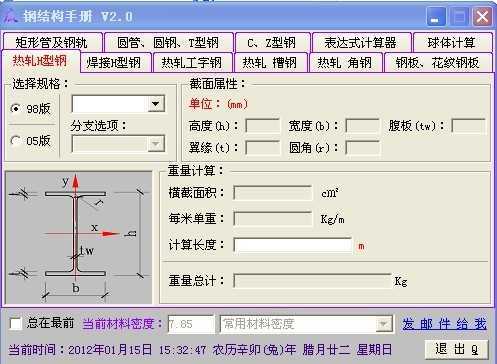Open the 热轧 角钢 tab
This screenshot has height=364, width=497.
(x=345, y=62)
